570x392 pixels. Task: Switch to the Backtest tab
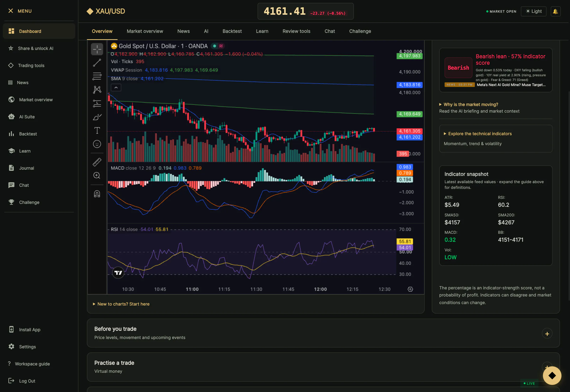tap(232, 31)
